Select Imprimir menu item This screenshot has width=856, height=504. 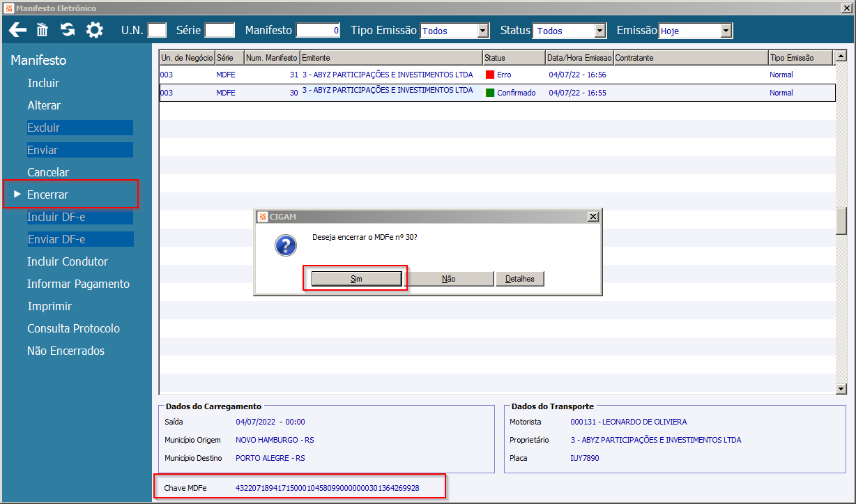point(49,306)
